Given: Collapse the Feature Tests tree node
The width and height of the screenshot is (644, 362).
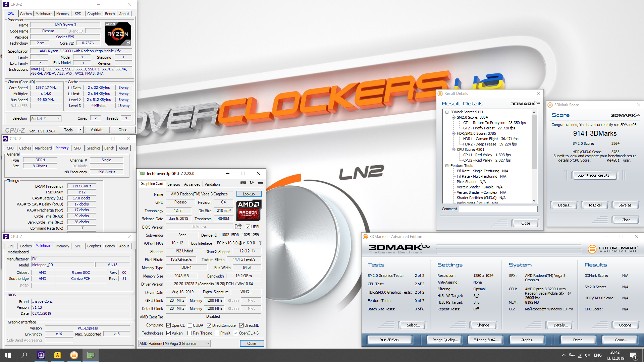Looking at the screenshot, I should (447, 166).
